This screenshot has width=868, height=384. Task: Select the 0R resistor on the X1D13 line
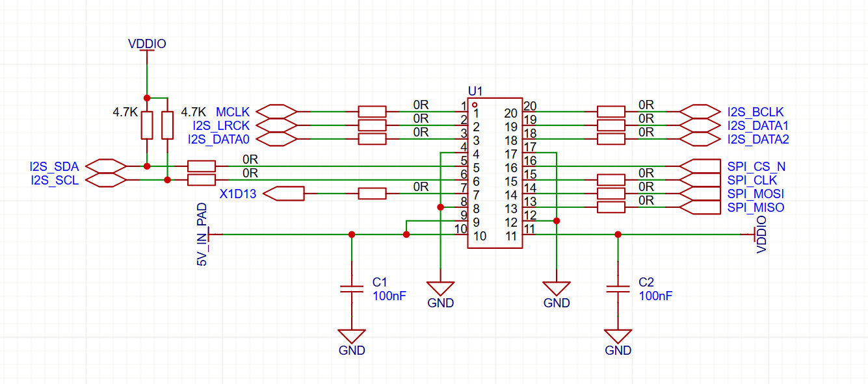coord(372,193)
